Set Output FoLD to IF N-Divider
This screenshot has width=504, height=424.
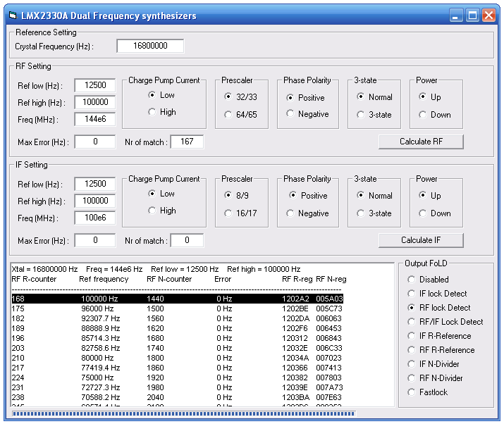pyautogui.click(x=434, y=364)
